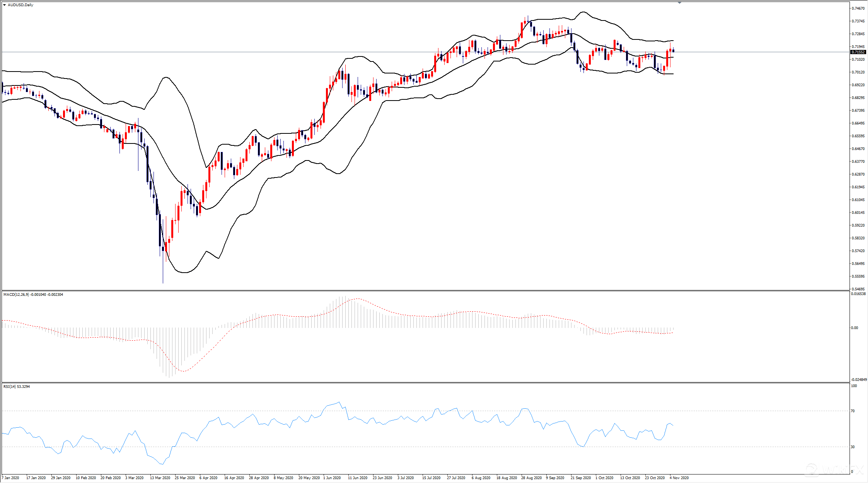The height and width of the screenshot is (483, 868).
Task: Click the 0.54695 price scale label
Action: pos(857,289)
